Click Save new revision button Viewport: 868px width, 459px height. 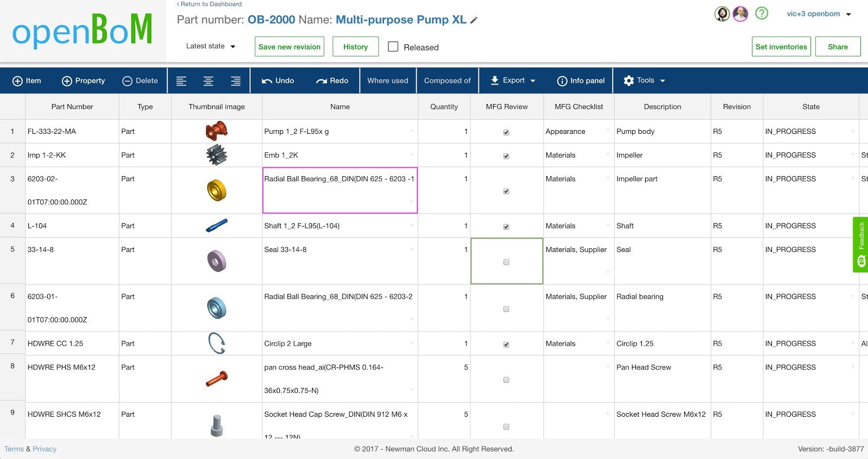click(290, 47)
